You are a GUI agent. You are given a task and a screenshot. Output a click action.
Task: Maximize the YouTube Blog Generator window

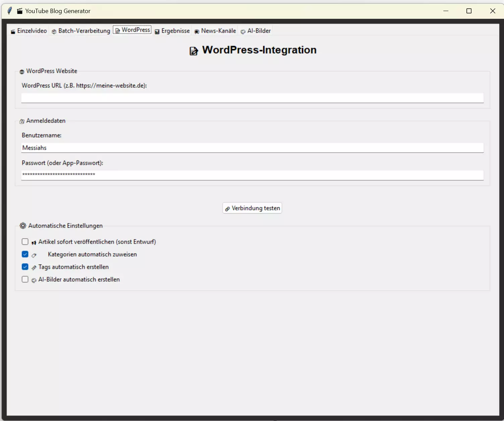[469, 11]
